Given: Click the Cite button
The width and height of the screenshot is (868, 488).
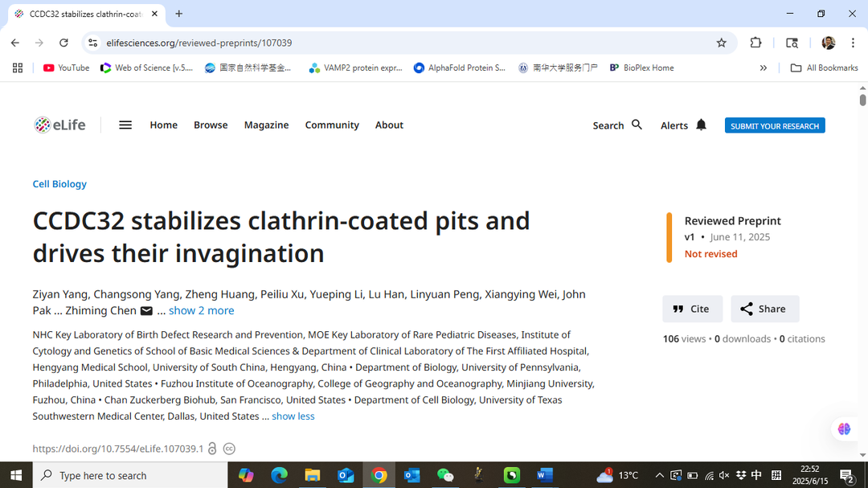Looking at the screenshot, I should pyautogui.click(x=693, y=309).
